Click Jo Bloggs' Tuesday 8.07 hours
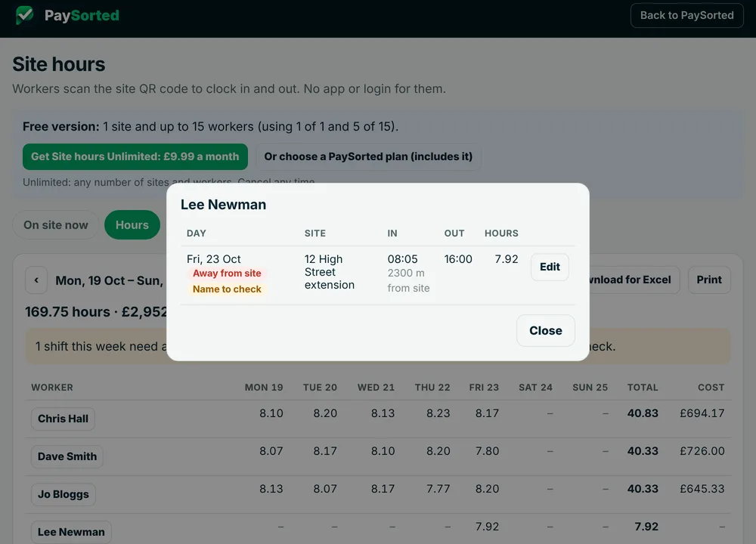Screen dimensions: 756x544 click(x=325, y=489)
